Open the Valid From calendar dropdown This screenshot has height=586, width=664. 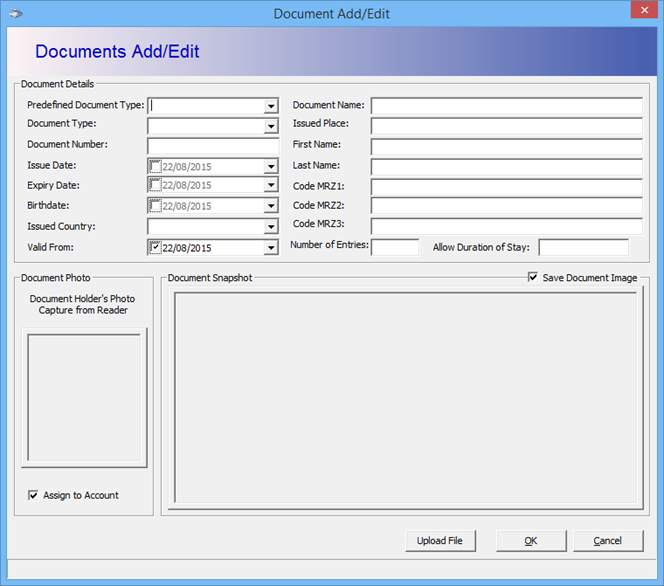click(x=271, y=247)
